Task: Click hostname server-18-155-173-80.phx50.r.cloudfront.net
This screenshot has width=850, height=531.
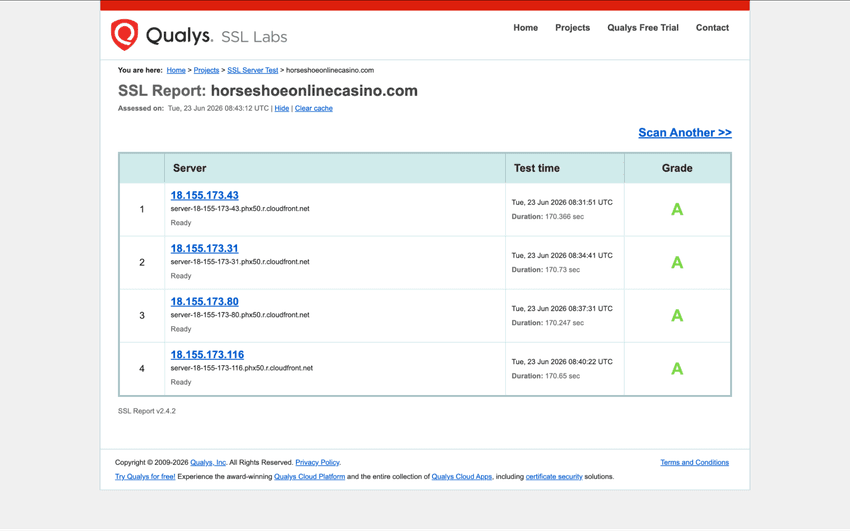Action: [x=240, y=315]
